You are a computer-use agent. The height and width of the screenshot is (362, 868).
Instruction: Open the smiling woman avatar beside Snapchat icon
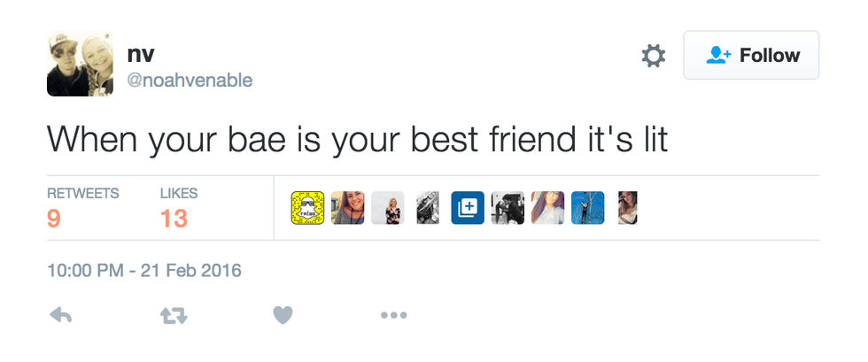(x=348, y=208)
